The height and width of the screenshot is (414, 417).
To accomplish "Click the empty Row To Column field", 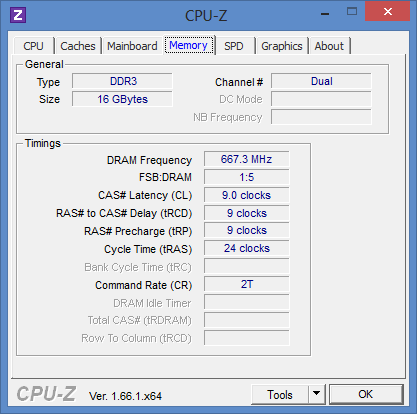I will point(247,338).
